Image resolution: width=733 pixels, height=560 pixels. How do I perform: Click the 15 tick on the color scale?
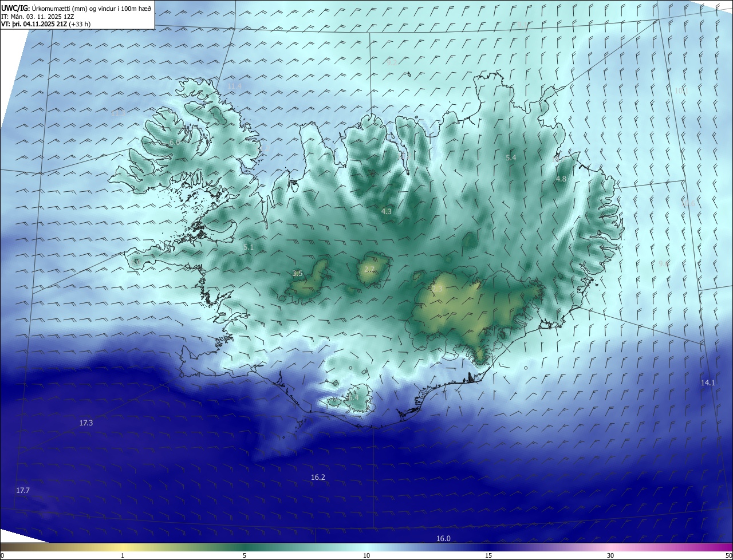pos(488,555)
